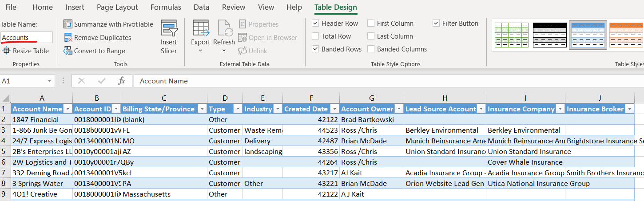Viewport: 644px width, 201px height.
Task: Open the Account ID filter dropdown
Action: [116, 109]
